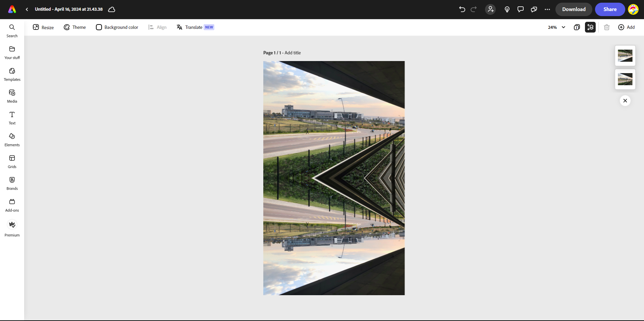Open the Grids panel

point(12,162)
